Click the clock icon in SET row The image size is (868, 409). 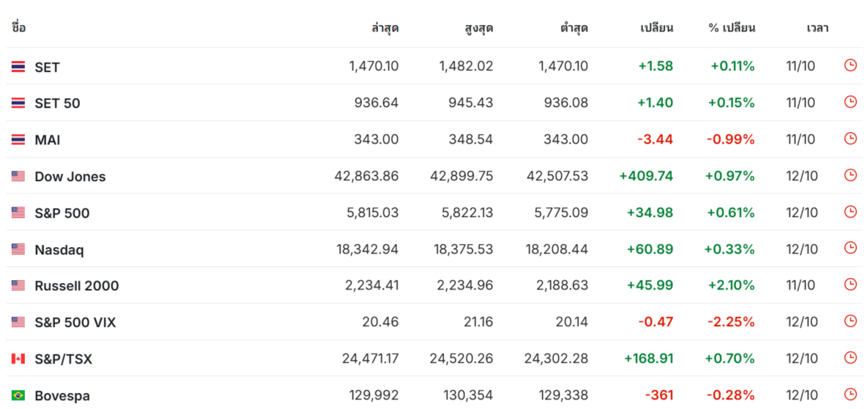pos(850,66)
